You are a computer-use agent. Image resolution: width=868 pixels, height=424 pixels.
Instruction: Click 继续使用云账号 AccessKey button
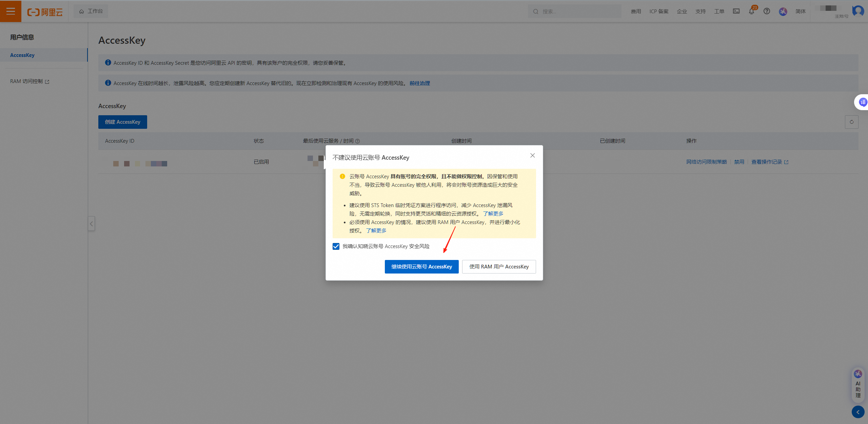pos(421,267)
